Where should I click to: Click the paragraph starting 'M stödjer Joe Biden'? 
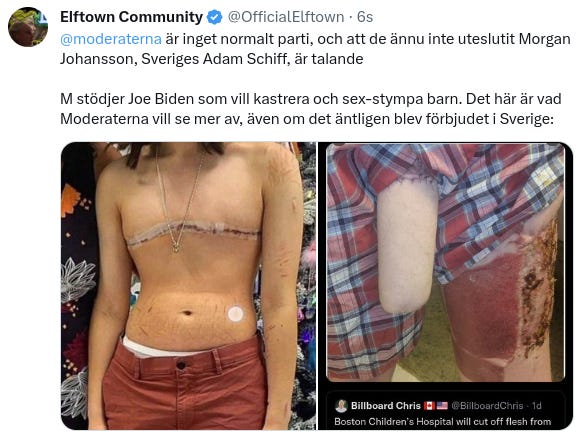pos(311,109)
